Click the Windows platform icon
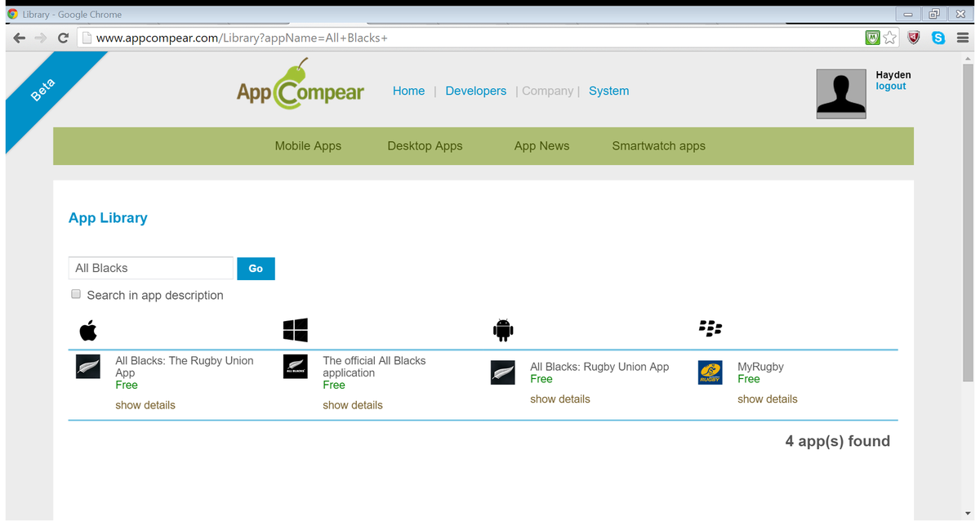 tap(295, 330)
